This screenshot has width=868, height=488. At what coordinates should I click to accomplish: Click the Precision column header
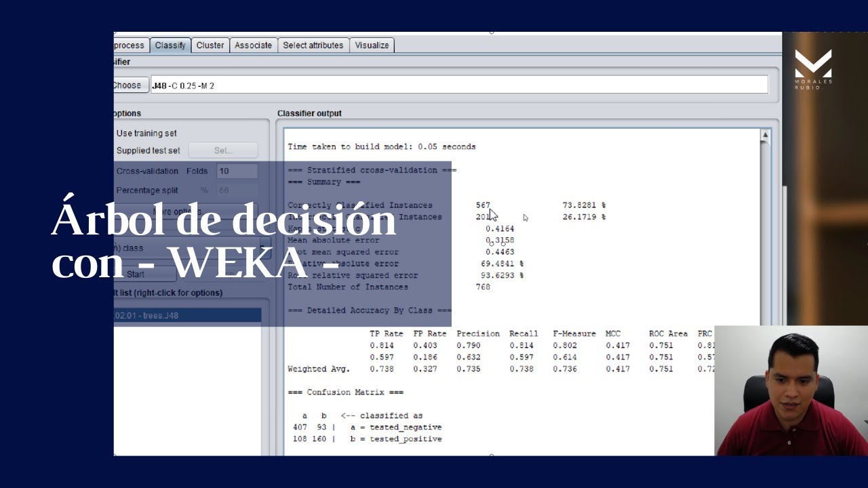(478, 333)
